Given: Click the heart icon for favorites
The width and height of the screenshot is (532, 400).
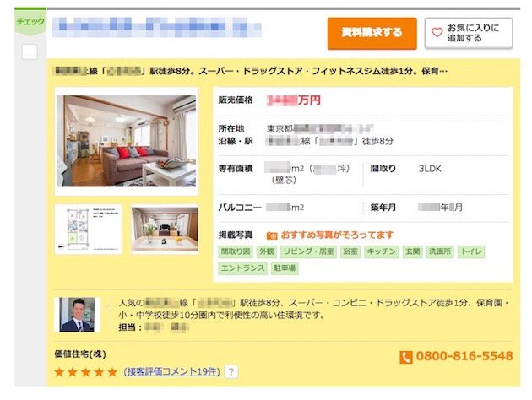Looking at the screenshot, I should click(x=437, y=33).
